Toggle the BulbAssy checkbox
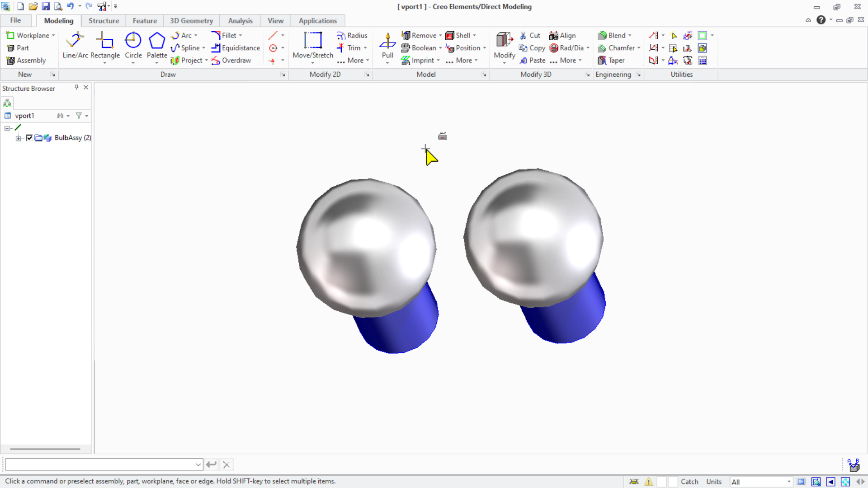 pos(29,138)
